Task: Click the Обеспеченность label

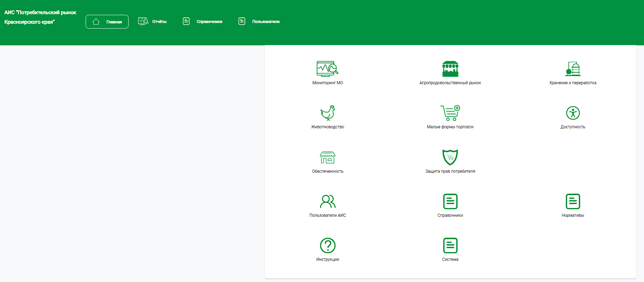Action: pyautogui.click(x=328, y=171)
